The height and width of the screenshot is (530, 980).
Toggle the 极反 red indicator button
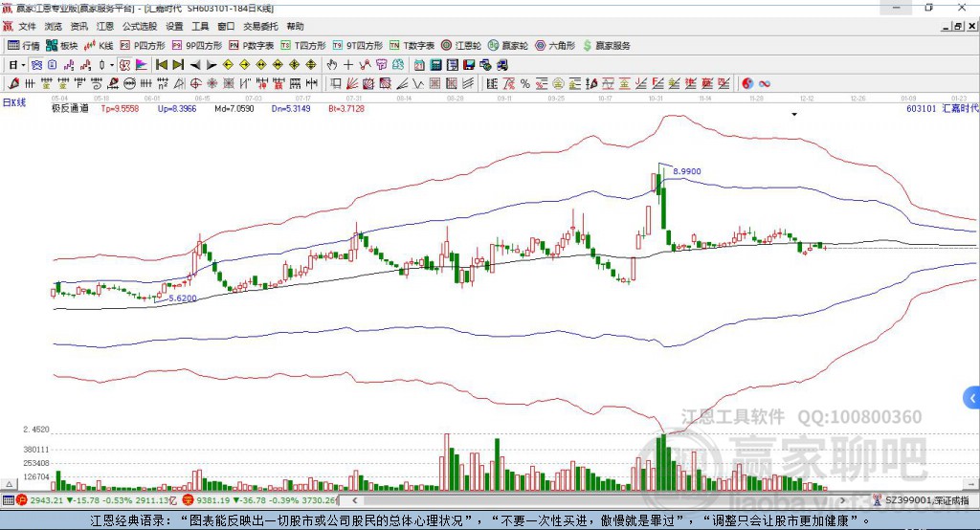coord(125,65)
